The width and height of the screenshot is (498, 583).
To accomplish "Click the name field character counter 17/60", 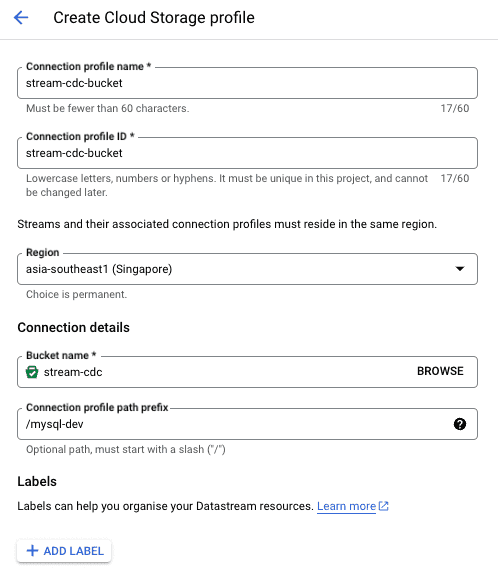I will tap(454, 108).
